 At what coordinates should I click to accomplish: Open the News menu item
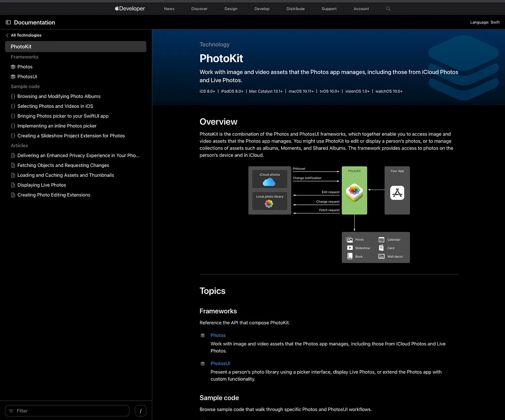click(x=169, y=9)
